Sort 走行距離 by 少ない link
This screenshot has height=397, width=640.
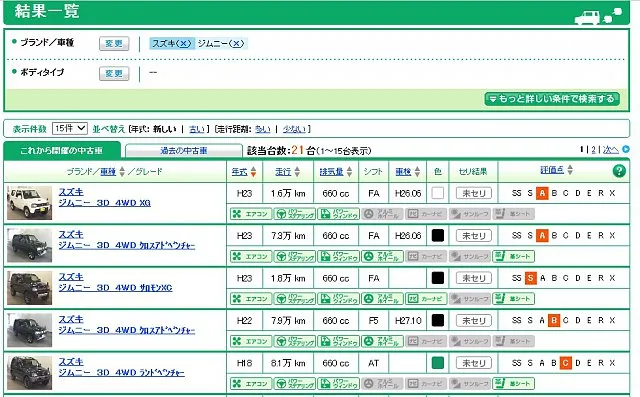click(294, 129)
